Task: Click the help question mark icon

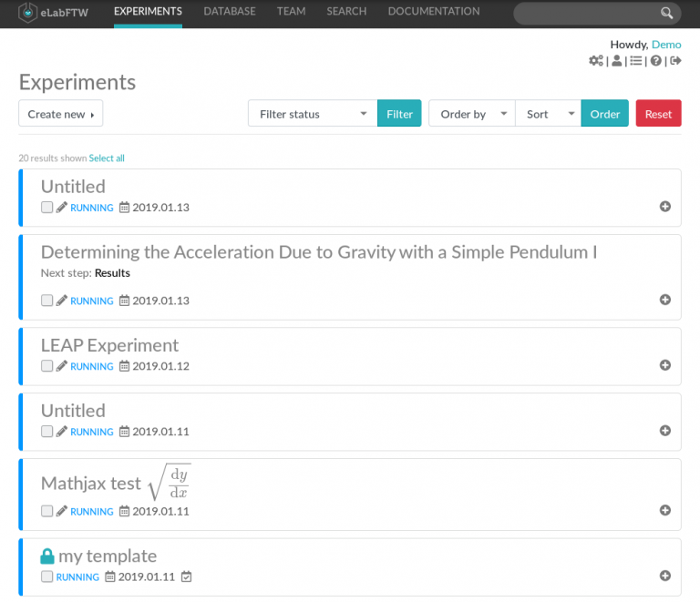Action: (655, 61)
